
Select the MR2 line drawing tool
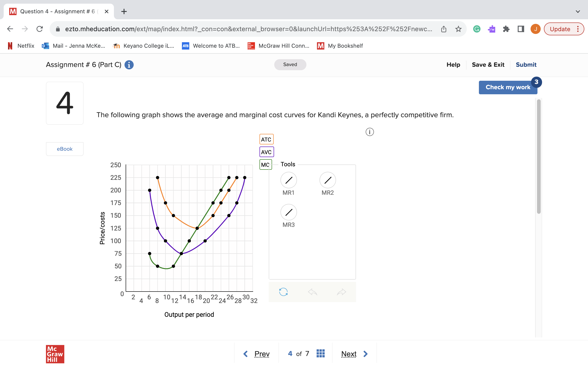point(327,180)
